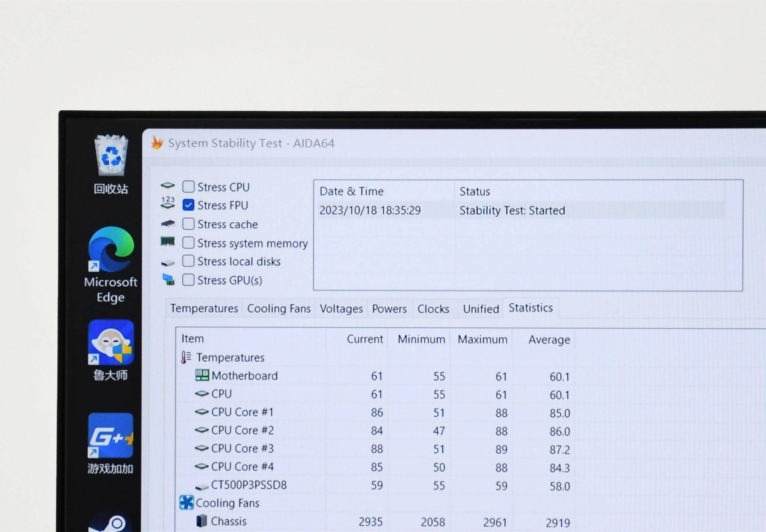Select the Stability Test: Started log entry
The width and height of the screenshot is (766, 532).
(x=512, y=211)
